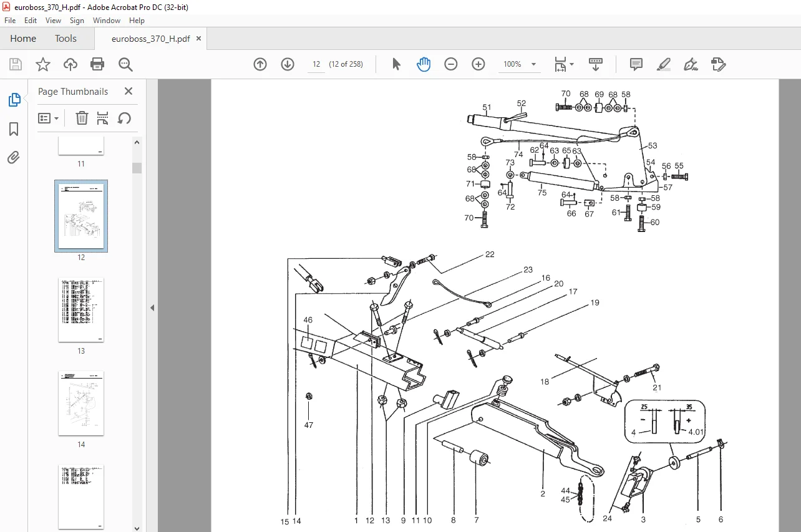Screen dimensions: 801x532
Task: Toggle the Page Thumbnails sidebar icon
Action: [14, 100]
